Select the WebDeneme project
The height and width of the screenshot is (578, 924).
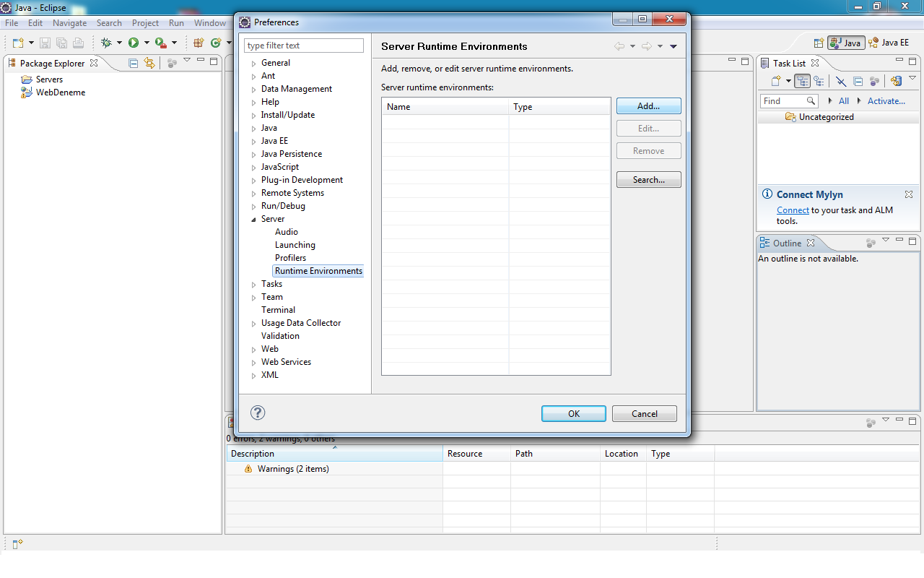point(53,92)
